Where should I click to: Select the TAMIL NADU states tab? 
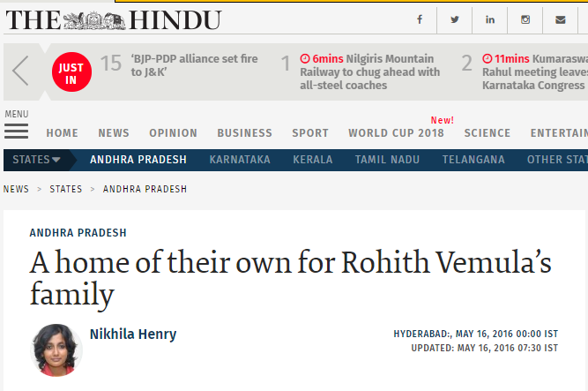pos(387,160)
